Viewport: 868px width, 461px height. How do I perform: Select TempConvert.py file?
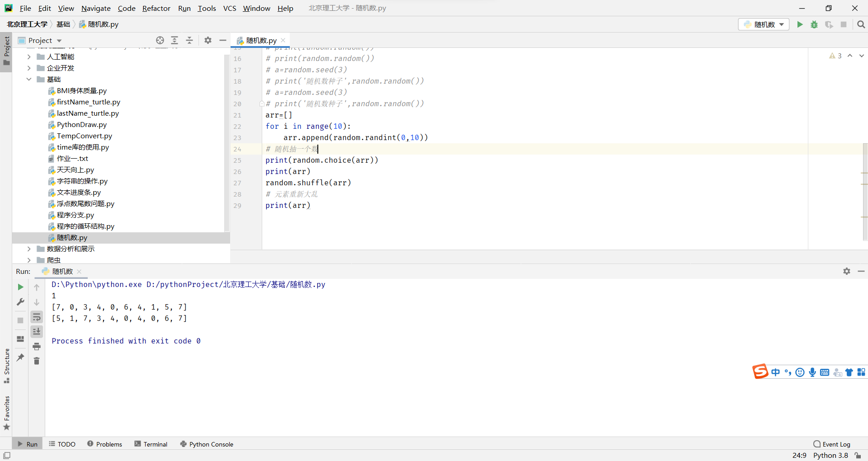pyautogui.click(x=85, y=136)
